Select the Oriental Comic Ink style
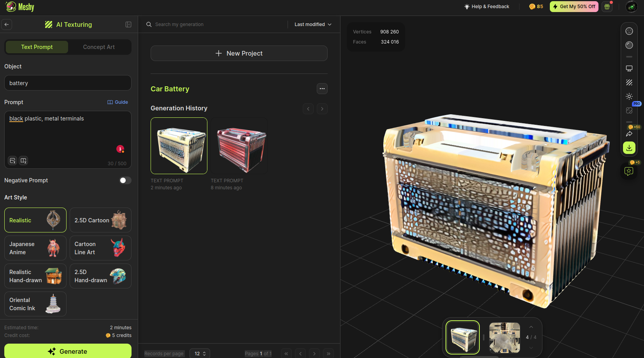644x358 pixels. point(35,304)
